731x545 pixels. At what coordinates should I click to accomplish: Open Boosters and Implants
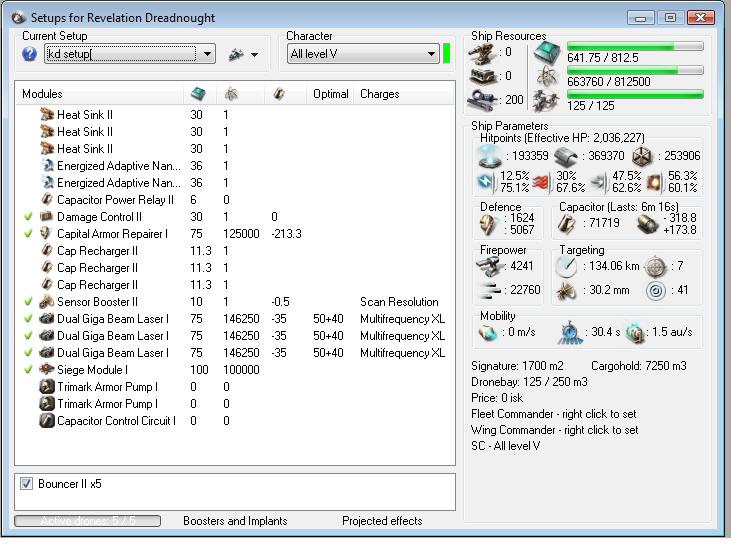235,521
